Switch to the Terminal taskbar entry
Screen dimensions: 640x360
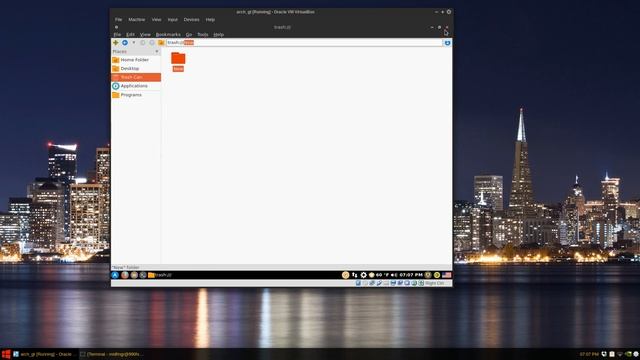111,354
